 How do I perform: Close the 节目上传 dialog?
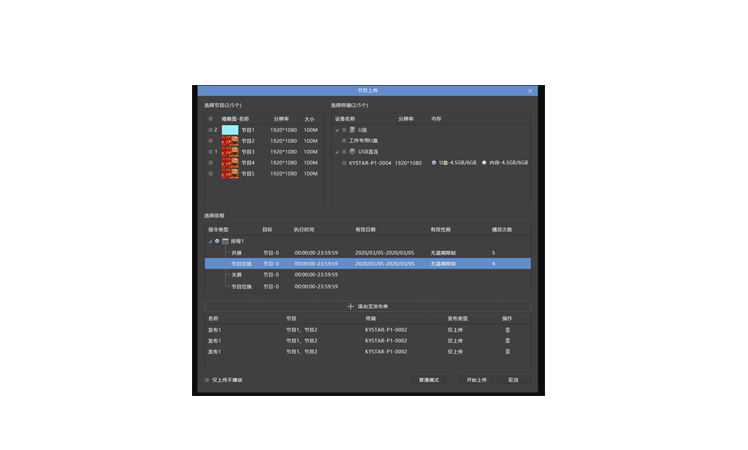530,90
